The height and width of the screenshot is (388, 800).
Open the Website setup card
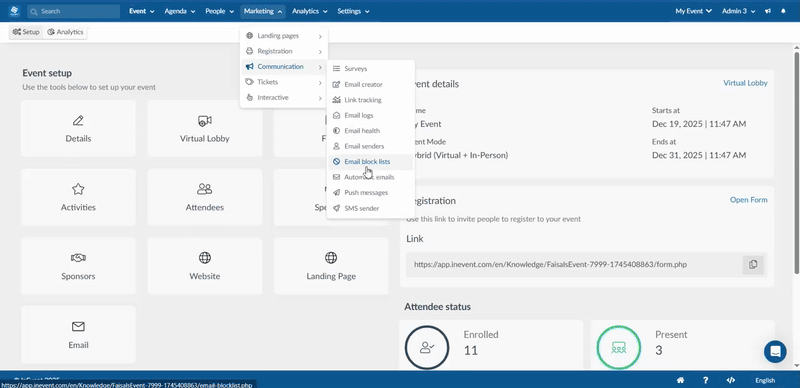coord(205,266)
